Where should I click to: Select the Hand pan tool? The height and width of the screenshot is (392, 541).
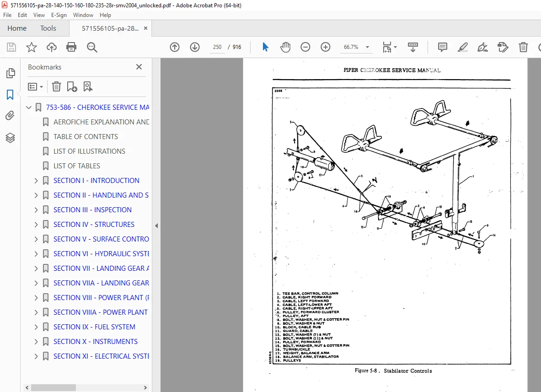[x=285, y=47]
